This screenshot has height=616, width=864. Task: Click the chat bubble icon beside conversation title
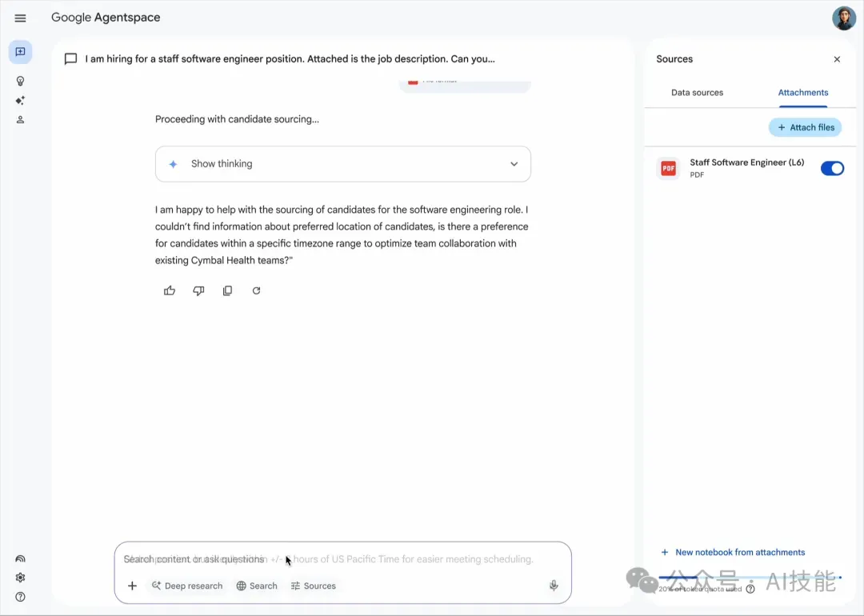coord(70,59)
